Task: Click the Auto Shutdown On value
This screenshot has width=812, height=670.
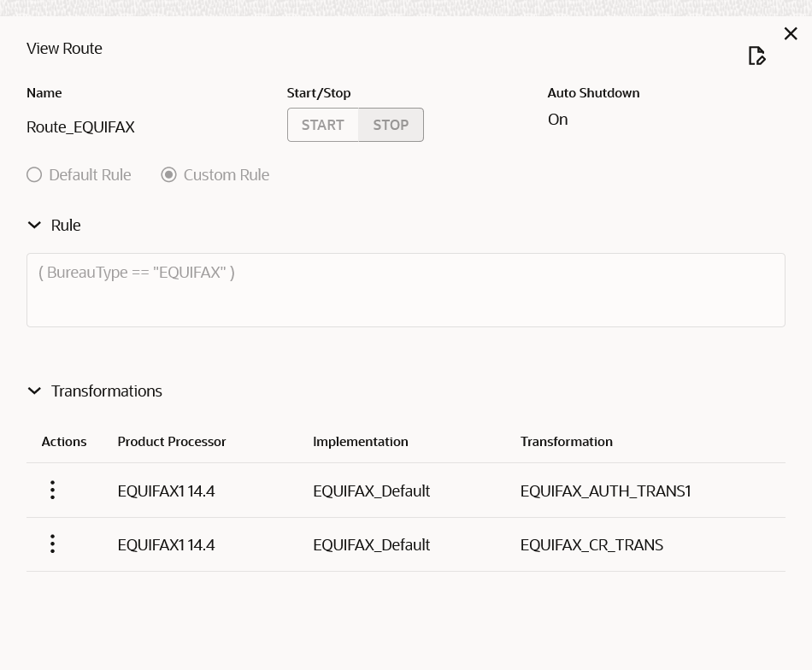Action: (x=558, y=120)
